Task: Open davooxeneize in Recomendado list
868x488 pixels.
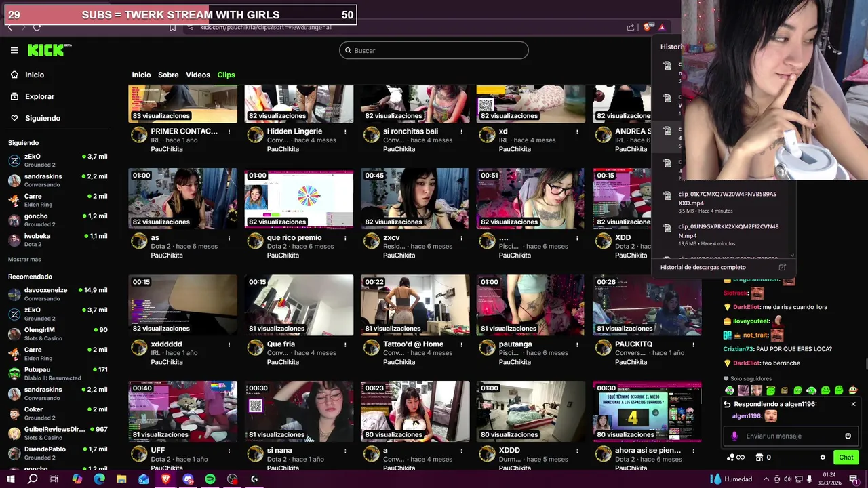Action: point(58,294)
